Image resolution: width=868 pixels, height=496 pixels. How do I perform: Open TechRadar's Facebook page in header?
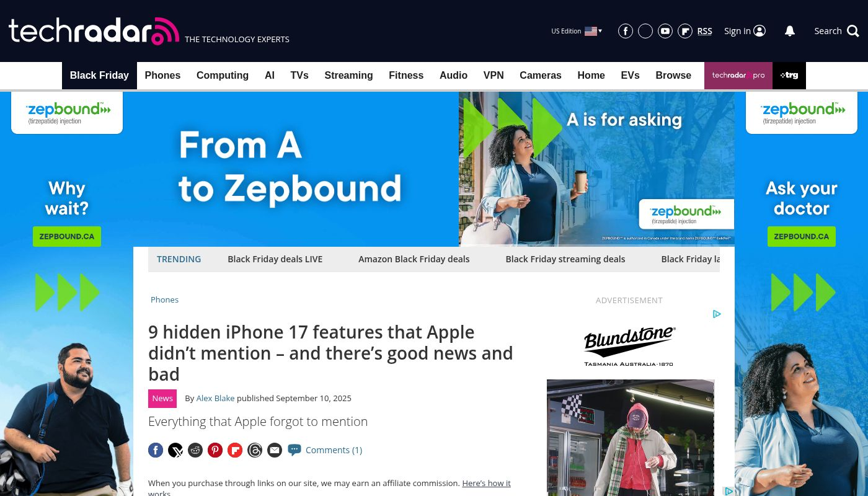tap(626, 31)
